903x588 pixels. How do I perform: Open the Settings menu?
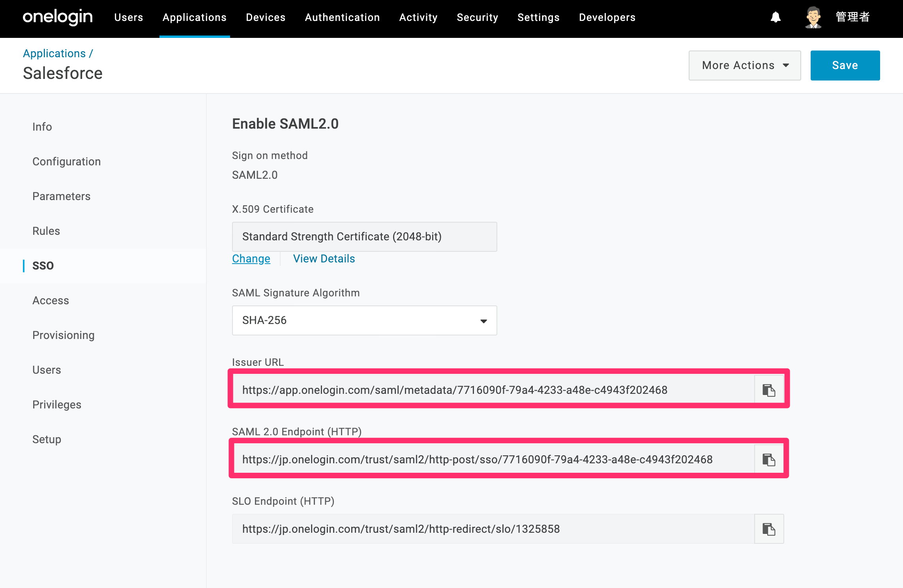[x=538, y=17]
